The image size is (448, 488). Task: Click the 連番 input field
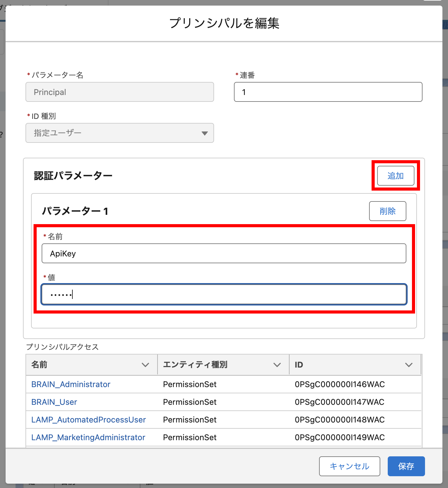click(328, 92)
